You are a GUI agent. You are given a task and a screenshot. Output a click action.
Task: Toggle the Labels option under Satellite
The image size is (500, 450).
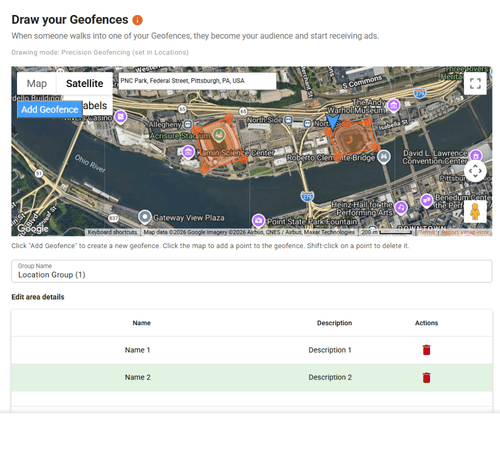(96, 106)
